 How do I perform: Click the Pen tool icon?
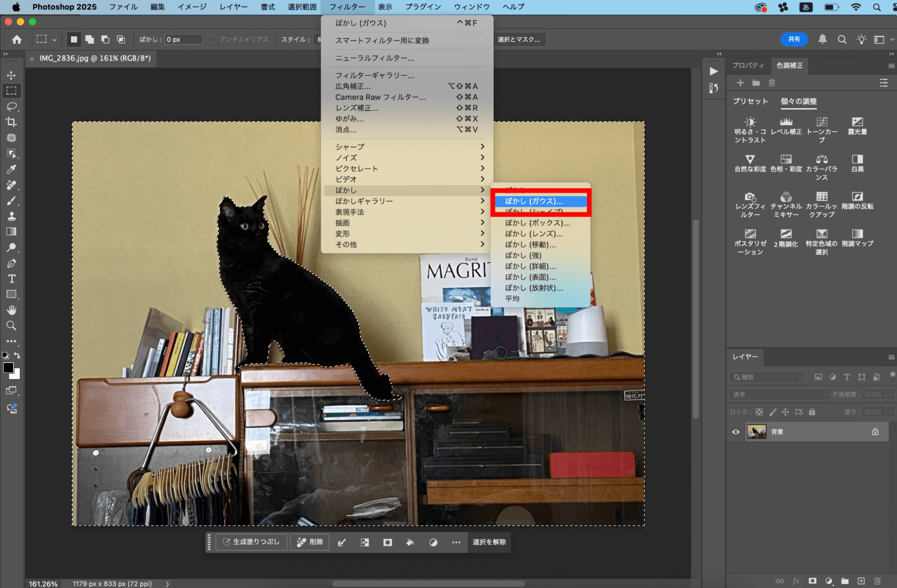(x=12, y=263)
